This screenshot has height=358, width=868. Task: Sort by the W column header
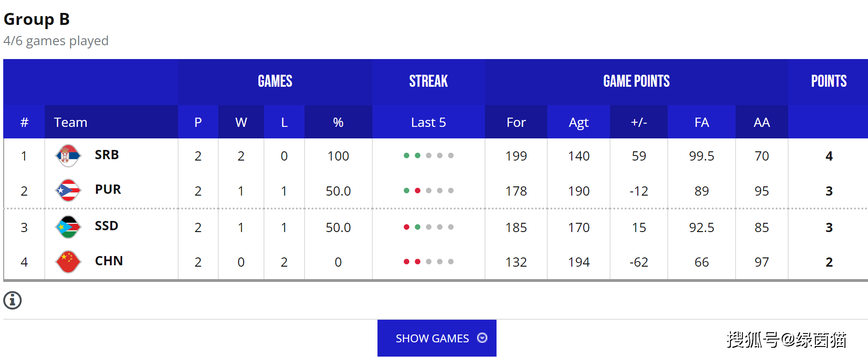pos(241,122)
